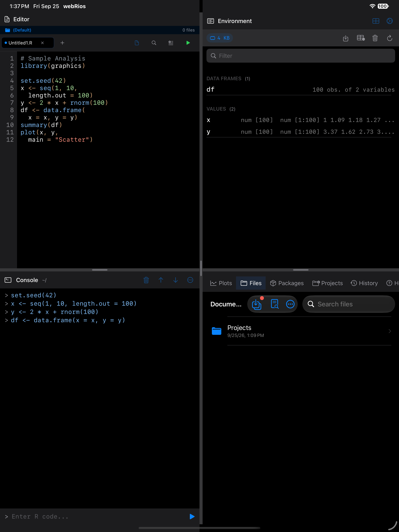Switch to the History tab
The image size is (399, 532).
pos(364,283)
